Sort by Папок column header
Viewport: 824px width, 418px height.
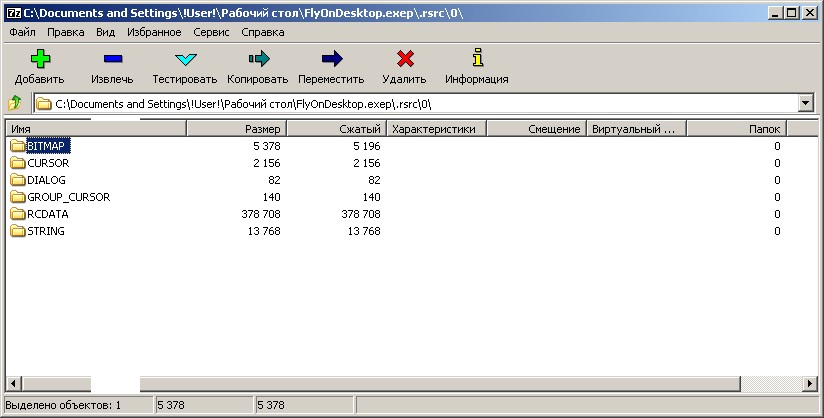(736, 129)
